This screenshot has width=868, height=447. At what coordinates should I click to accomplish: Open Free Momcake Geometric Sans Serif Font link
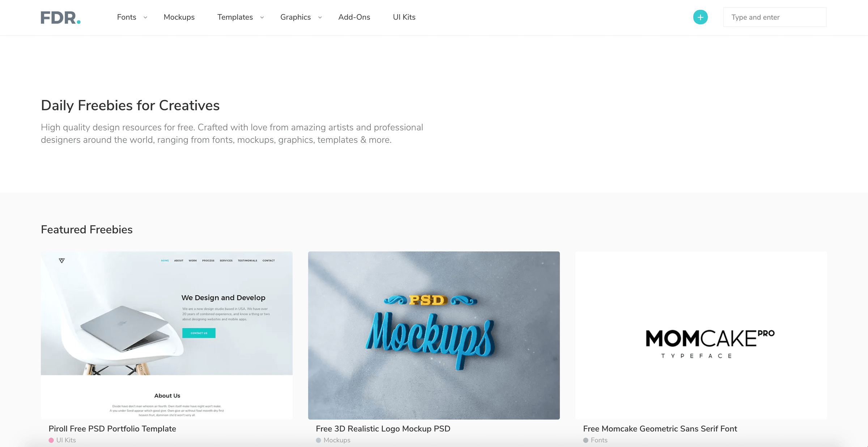pos(660,429)
